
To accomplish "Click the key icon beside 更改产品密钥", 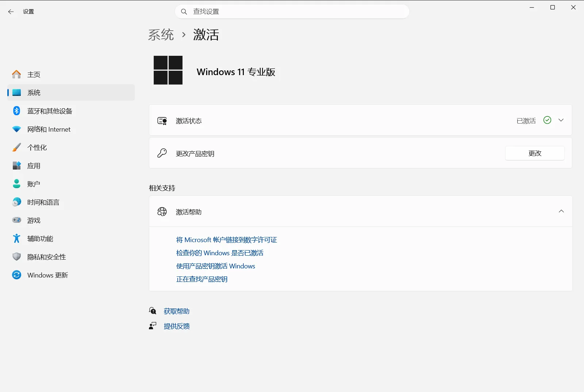I will pos(162,153).
